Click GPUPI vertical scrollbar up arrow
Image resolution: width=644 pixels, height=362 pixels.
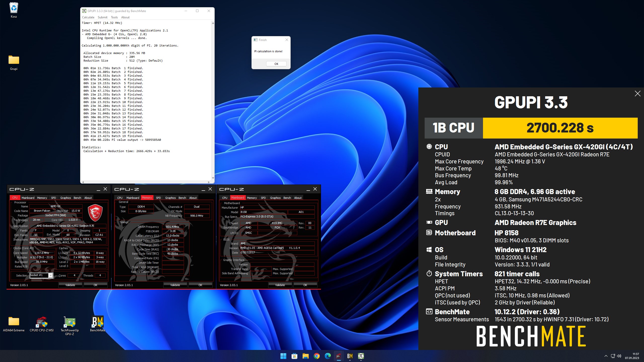(213, 23)
